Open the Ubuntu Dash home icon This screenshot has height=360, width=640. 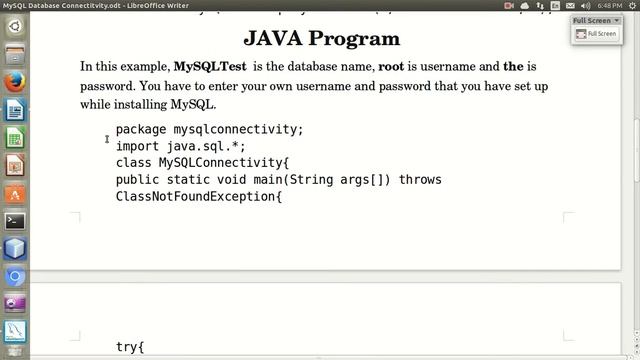(x=15, y=27)
